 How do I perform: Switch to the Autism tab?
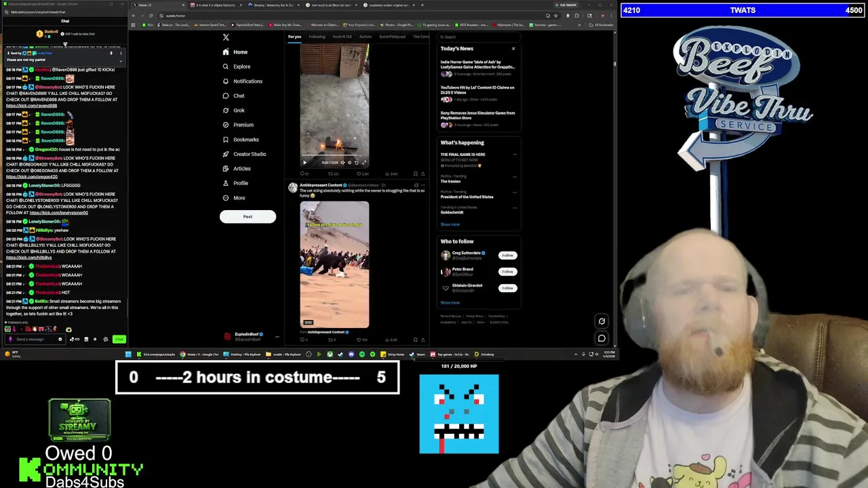pyautogui.click(x=366, y=37)
